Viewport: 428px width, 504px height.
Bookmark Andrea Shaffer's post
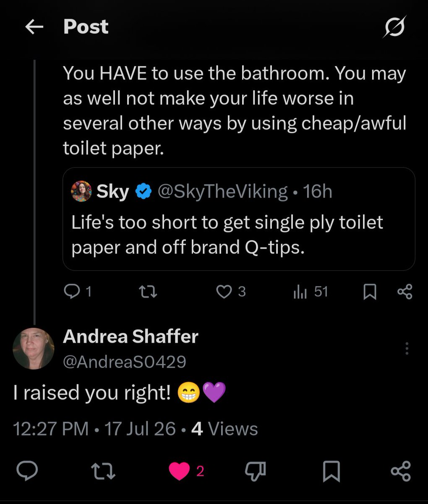click(x=331, y=471)
